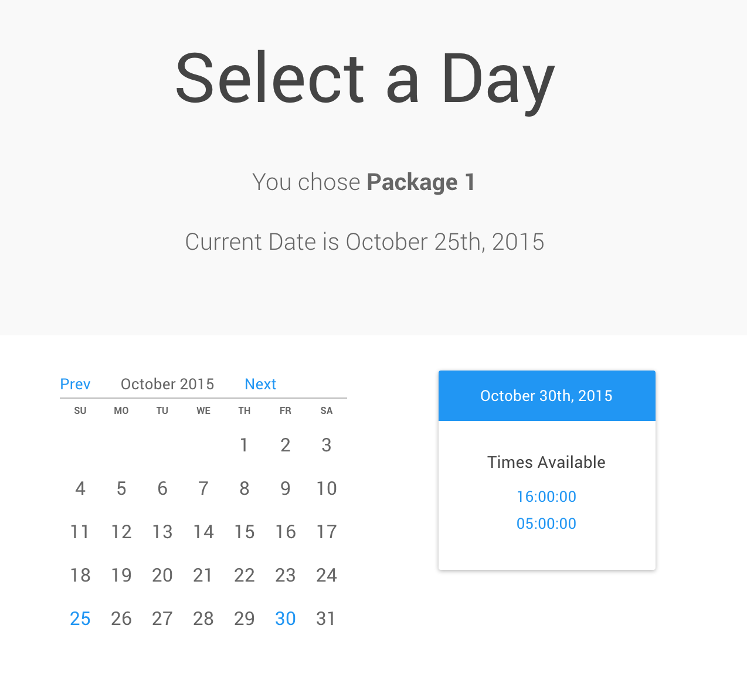Click October 1 in the calendar
The width and height of the screenshot is (747, 700).
point(245,445)
